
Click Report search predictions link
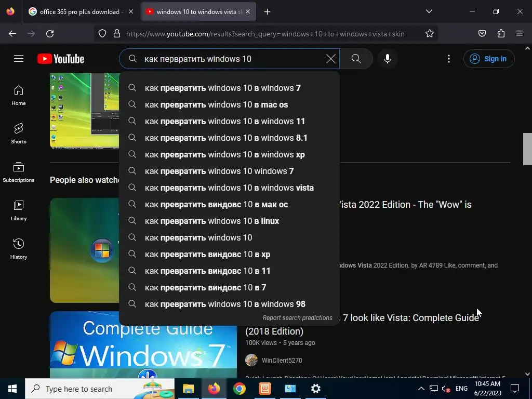tap(297, 318)
